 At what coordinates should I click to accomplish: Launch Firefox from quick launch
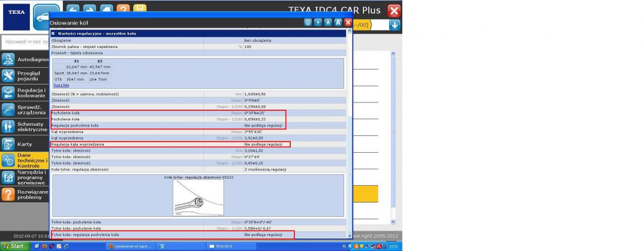point(44,246)
